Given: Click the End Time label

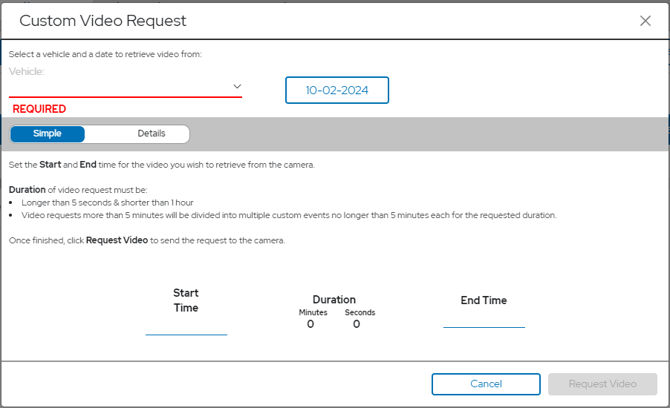Looking at the screenshot, I should tap(483, 300).
